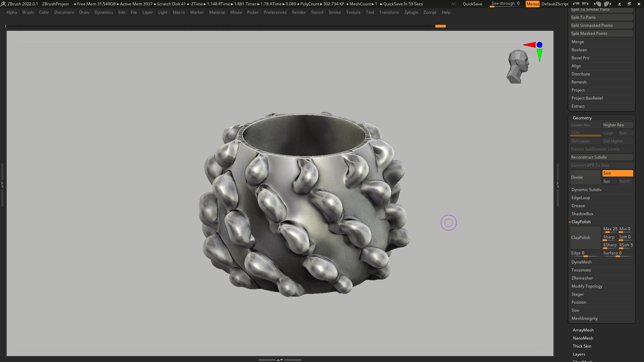Click the large ClayPolish apply button

[585, 238]
